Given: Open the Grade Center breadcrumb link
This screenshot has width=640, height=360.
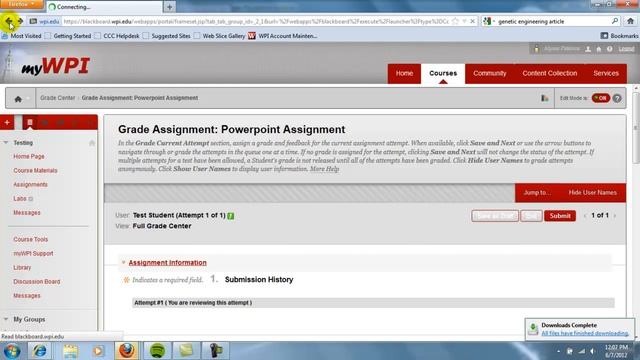Looking at the screenshot, I should (x=58, y=98).
